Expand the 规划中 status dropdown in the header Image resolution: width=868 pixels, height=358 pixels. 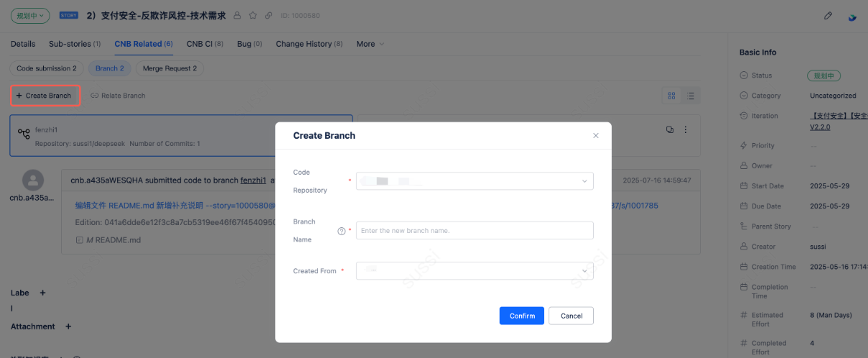tap(30, 15)
